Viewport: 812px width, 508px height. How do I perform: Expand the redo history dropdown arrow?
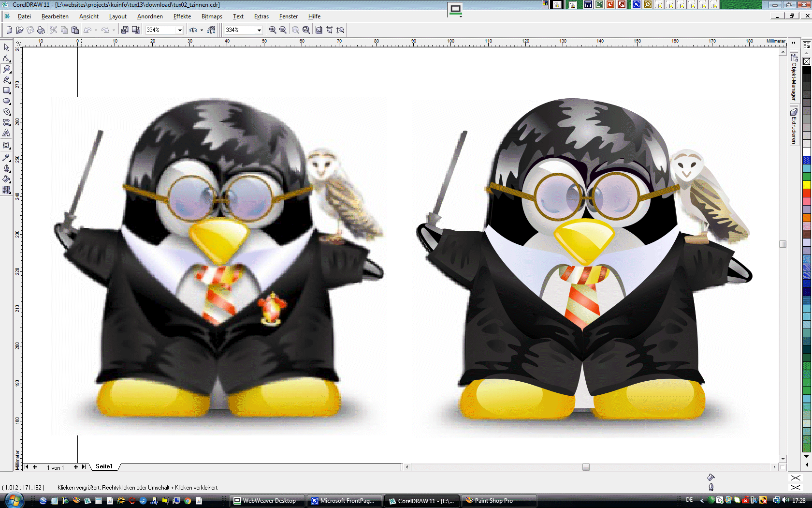coord(114,30)
